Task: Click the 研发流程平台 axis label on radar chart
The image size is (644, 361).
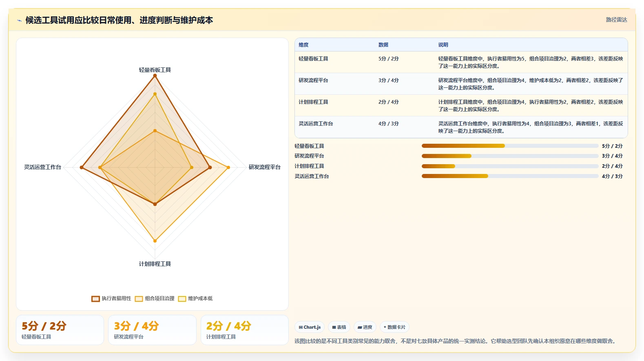Action: pyautogui.click(x=265, y=167)
